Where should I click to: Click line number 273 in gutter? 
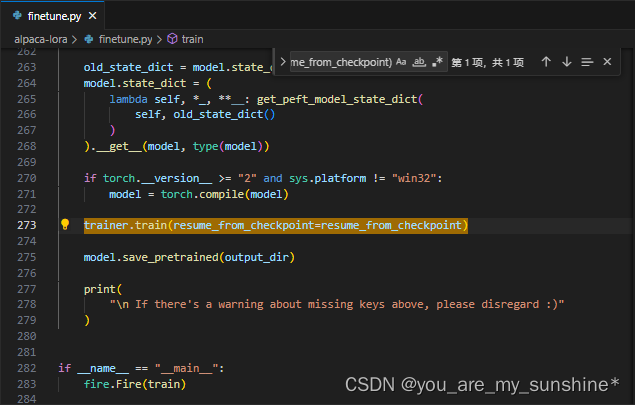click(x=27, y=225)
